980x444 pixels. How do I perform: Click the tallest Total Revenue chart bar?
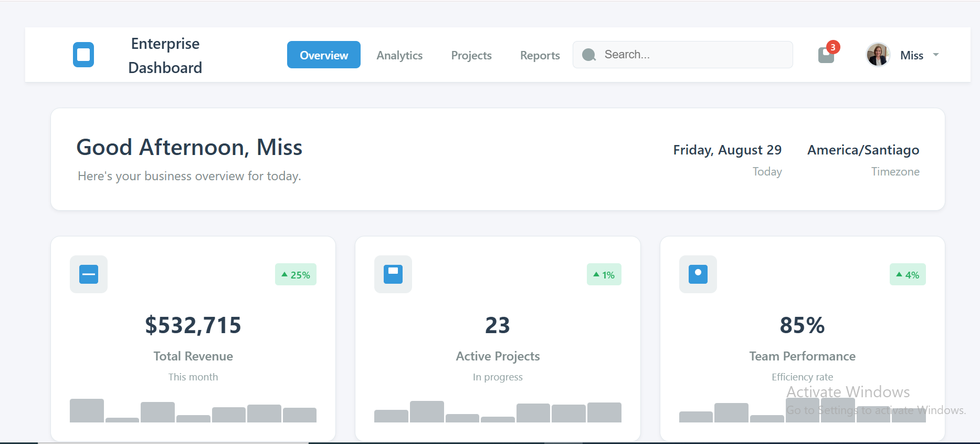click(x=87, y=410)
